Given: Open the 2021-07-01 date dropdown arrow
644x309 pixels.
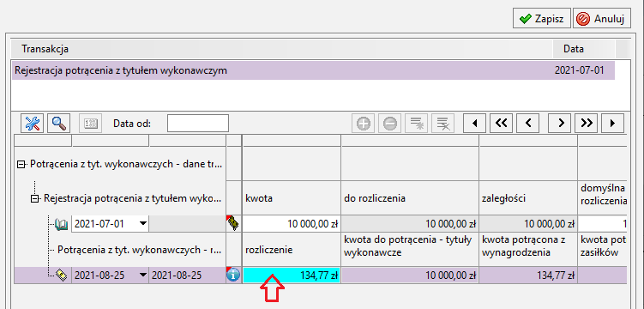Looking at the screenshot, I should pos(142,224).
